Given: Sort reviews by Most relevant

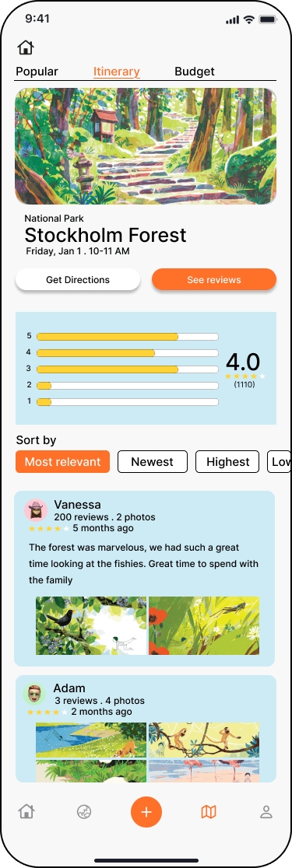Looking at the screenshot, I should tap(62, 462).
